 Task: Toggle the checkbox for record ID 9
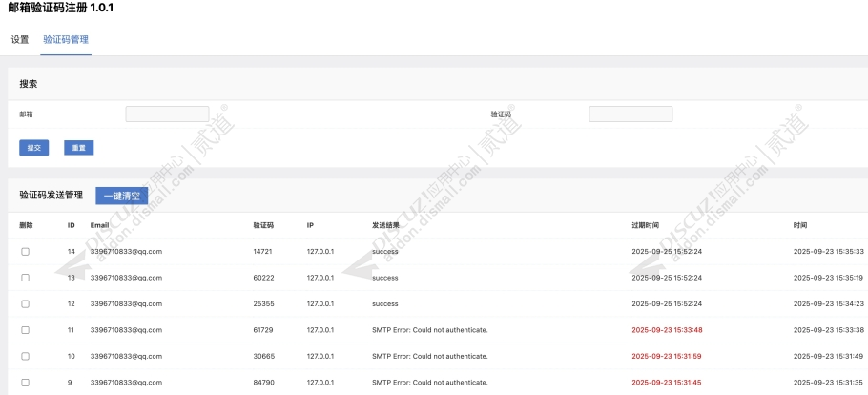pos(26,383)
